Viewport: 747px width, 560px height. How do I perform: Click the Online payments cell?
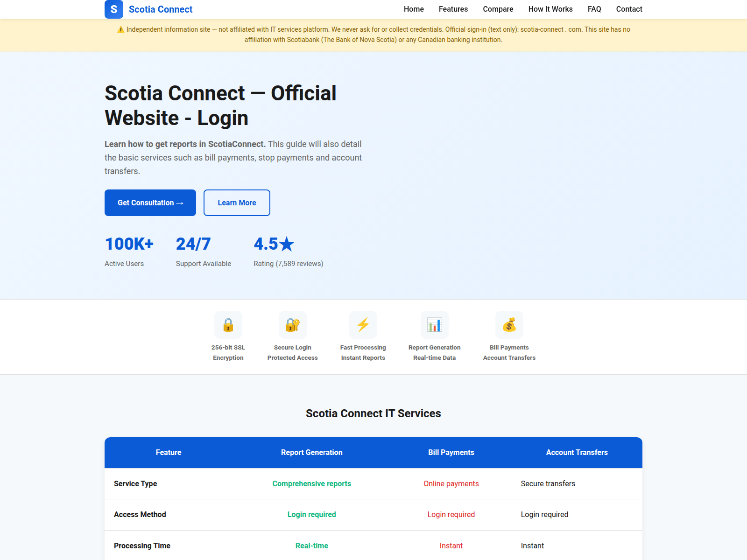451,483
